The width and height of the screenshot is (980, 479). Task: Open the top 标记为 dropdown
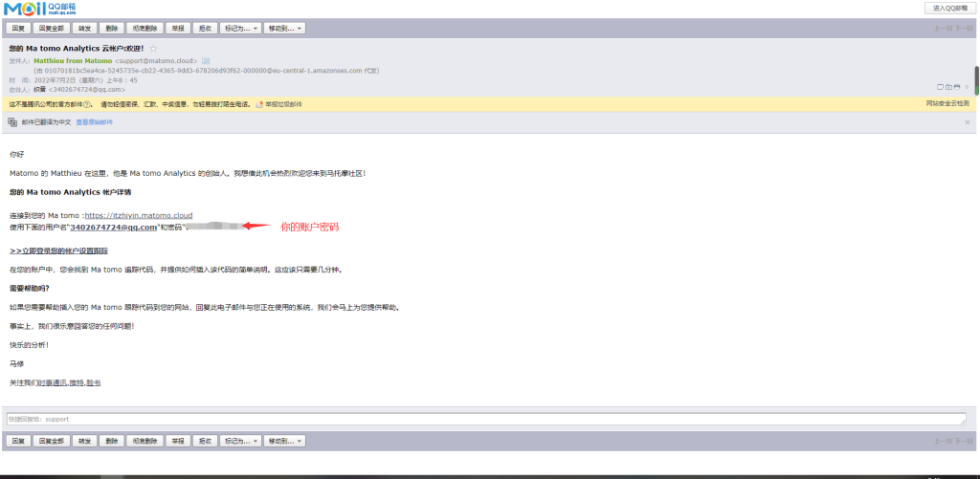pos(240,29)
